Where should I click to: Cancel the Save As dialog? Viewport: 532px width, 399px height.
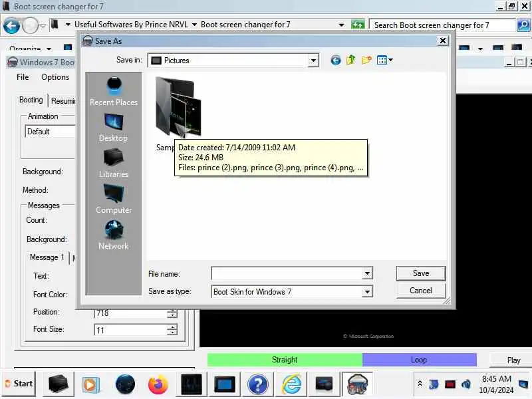click(x=421, y=291)
